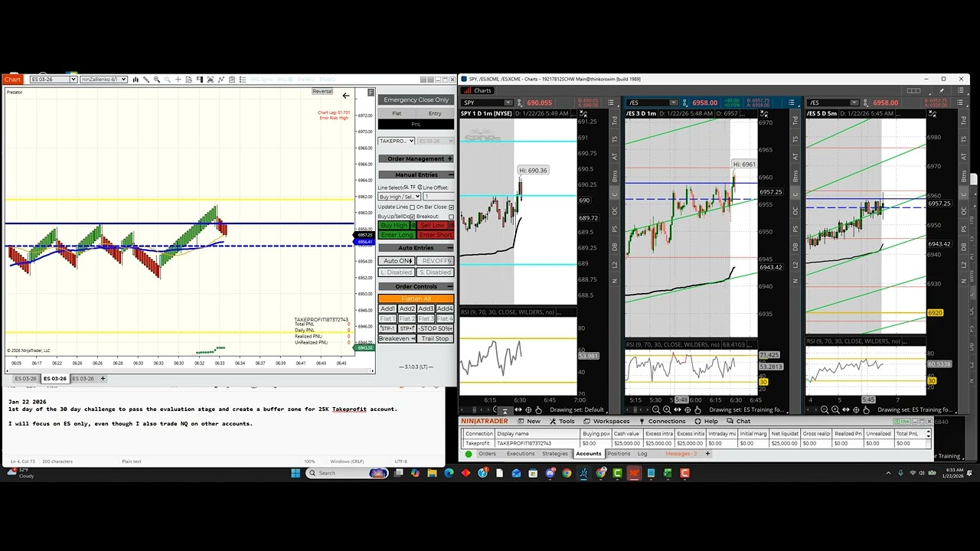Select the drawing tools pencil icon
980x551 pixels.
146,79
